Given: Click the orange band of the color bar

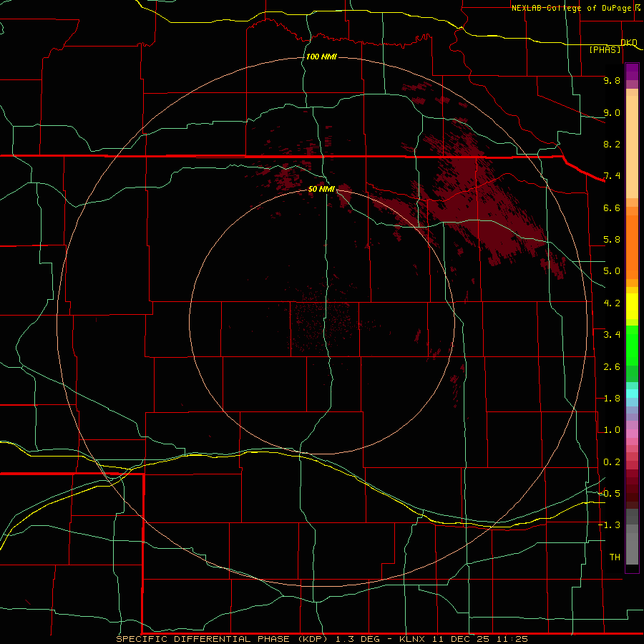Looking at the screenshot, I should pyautogui.click(x=632, y=246).
